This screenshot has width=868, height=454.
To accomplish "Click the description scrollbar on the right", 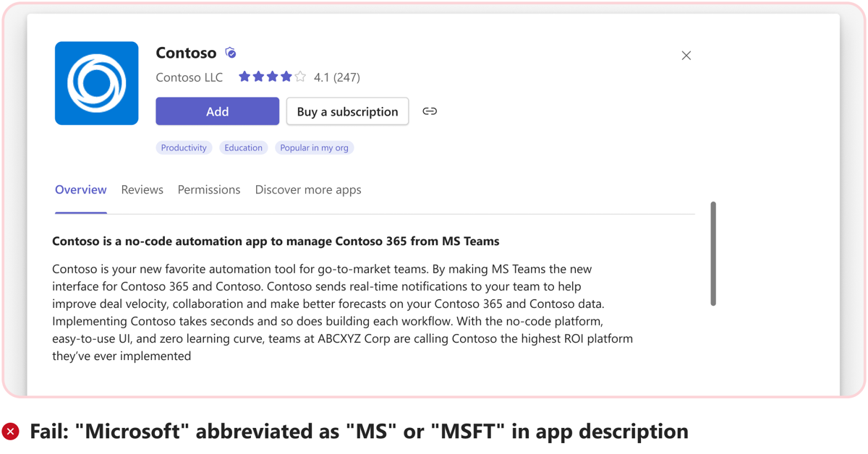I will (712, 253).
